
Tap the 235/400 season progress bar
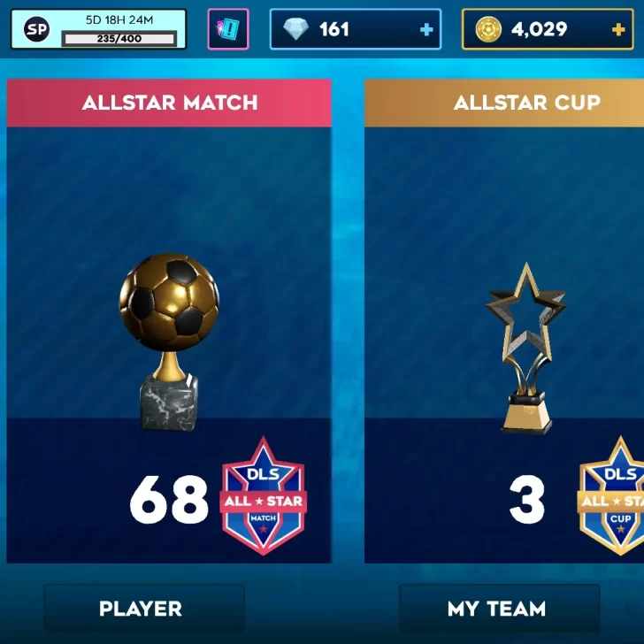[x=119, y=39]
